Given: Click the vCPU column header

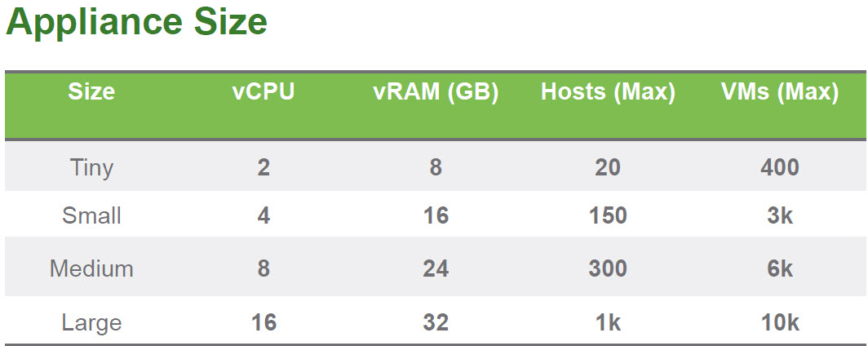Looking at the screenshot, I should pos(263,92).
